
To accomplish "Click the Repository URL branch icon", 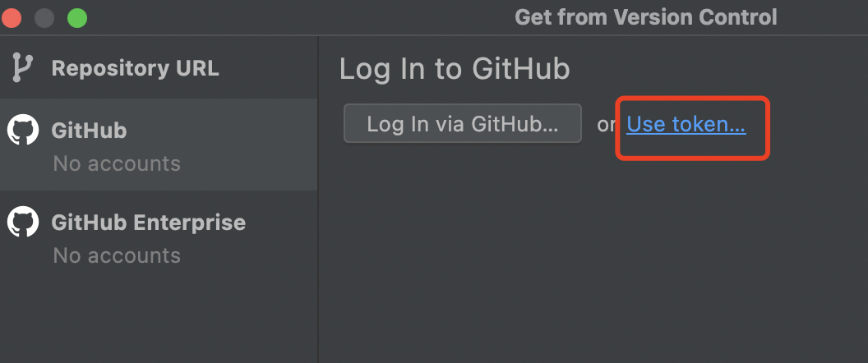I will (22, 67).
